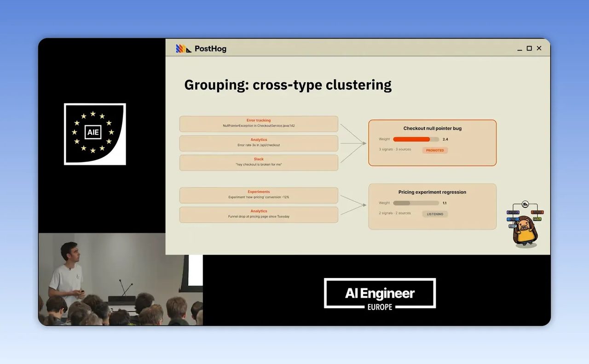Select the weight value 1.1
Screen dimensions: 589x364
445,203
